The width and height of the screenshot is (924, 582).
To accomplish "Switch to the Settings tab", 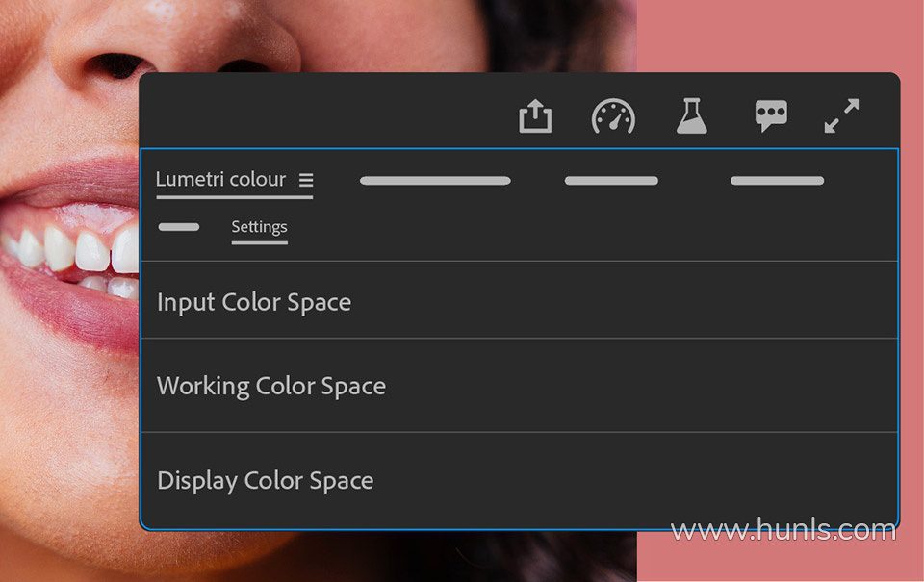I will click(x=259, y=227).
